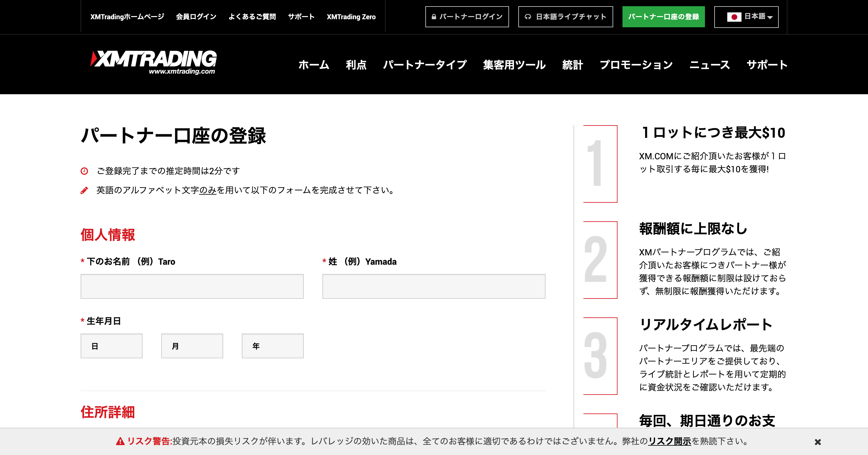868x455 pixels.
Task: Open プロモーション menu
Action: (636, 65)
